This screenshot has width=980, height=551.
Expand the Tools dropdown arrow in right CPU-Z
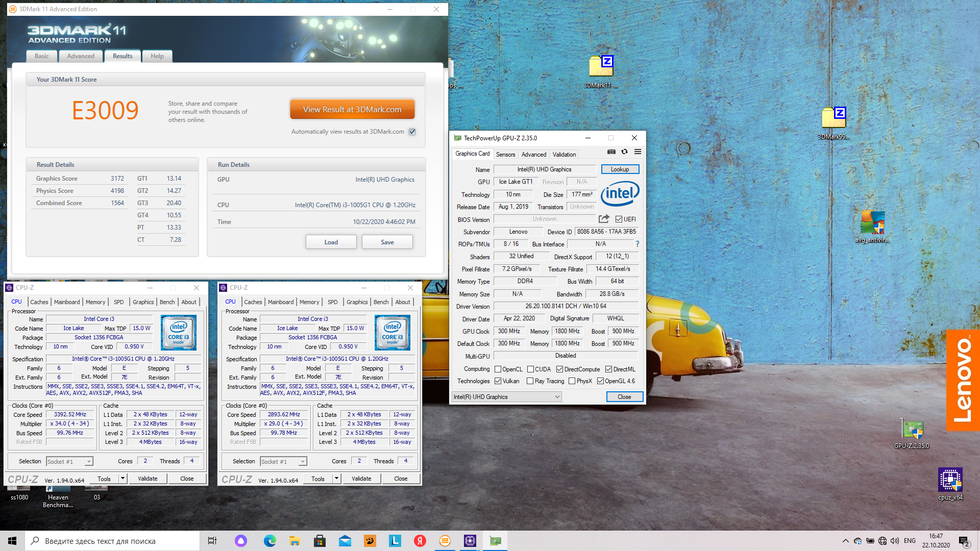click(x=336, y=479)
